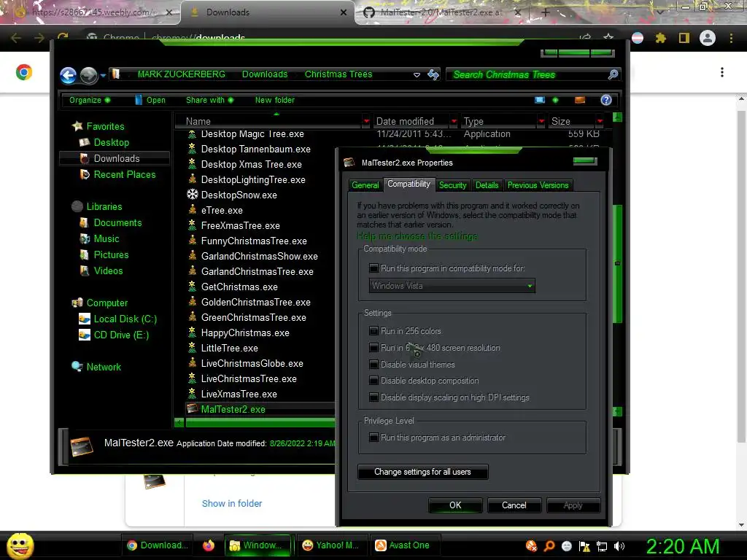
Task: Click the refresh icon next to the address bar
Action: tap(433, 74)
